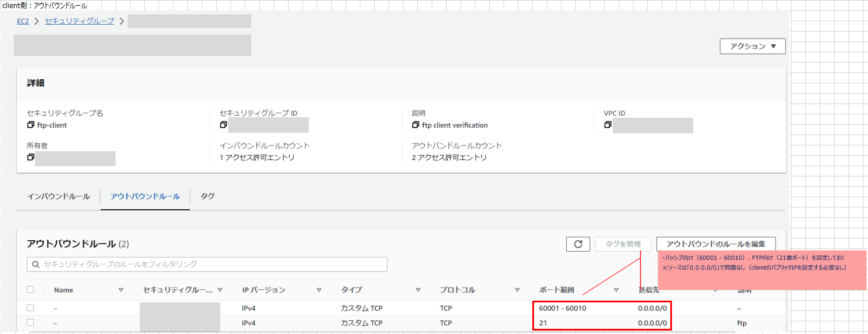
Task: Click the outbound count 2 アクセス許可エントリ
Action: click(x=449, y=157)
